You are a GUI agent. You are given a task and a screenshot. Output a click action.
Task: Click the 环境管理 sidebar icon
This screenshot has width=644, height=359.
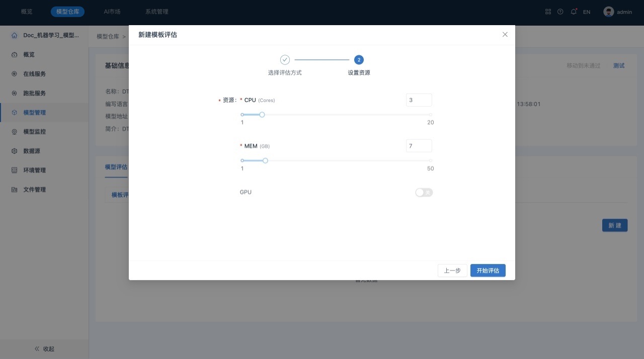[14, 170]
